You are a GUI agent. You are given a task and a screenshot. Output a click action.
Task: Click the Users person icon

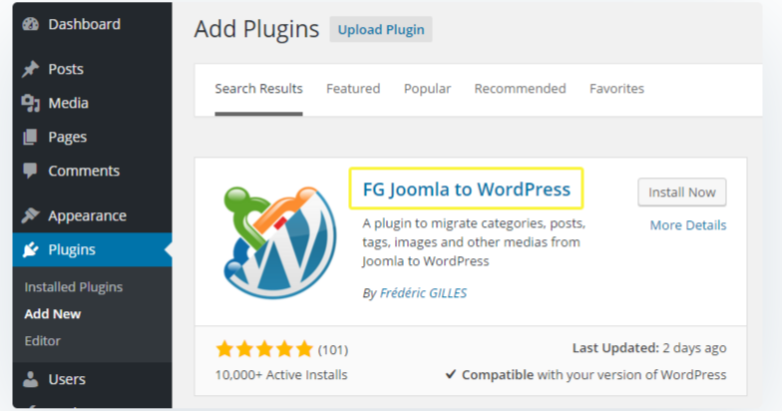pos(30,380)
